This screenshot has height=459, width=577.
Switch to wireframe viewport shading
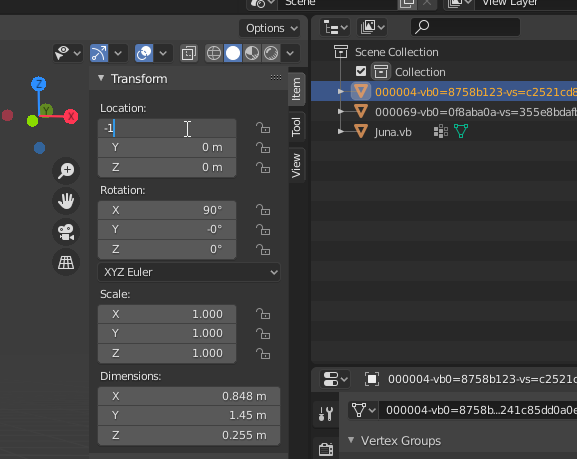[x=214, y=53]
